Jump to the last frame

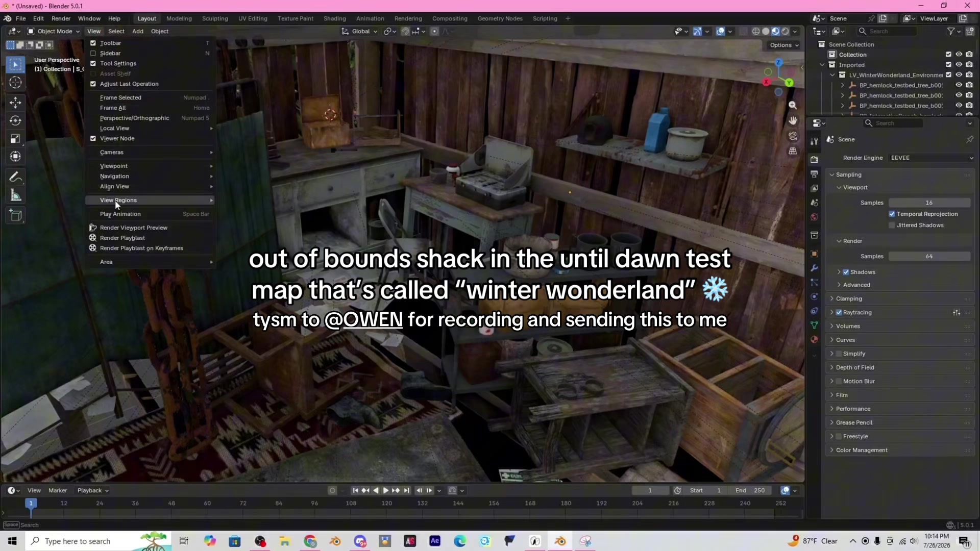(x=406, y=490)
